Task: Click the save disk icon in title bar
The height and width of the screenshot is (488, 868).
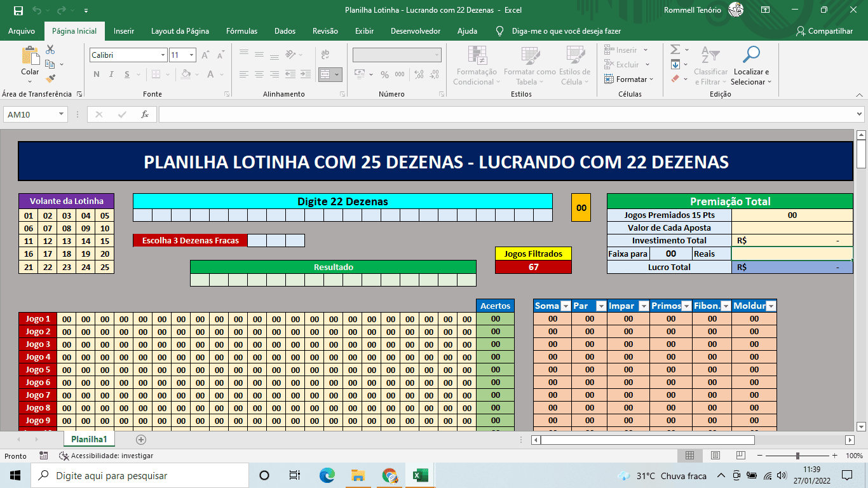Action: [x=18, y=10]
